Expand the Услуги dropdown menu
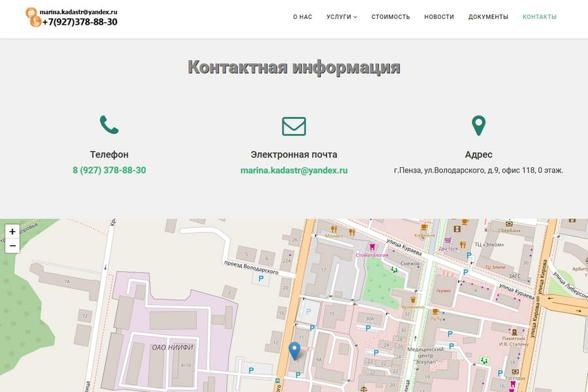The image size is (588, 392). pos(342,17)
